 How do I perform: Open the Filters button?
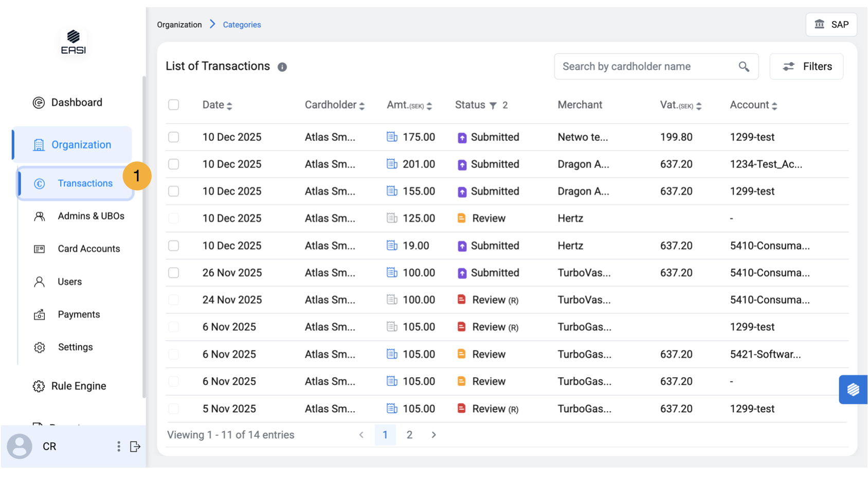pos(806,67)
